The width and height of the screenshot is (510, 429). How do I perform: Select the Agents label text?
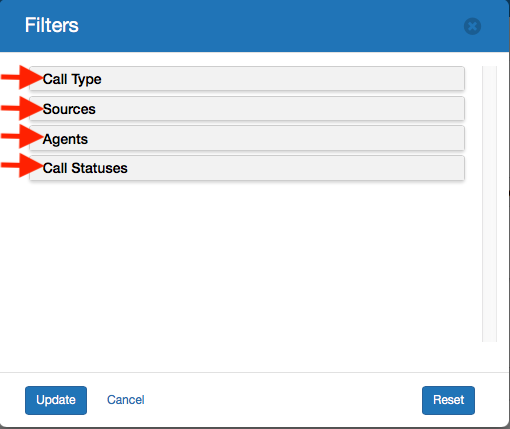[x=65, y=139]
